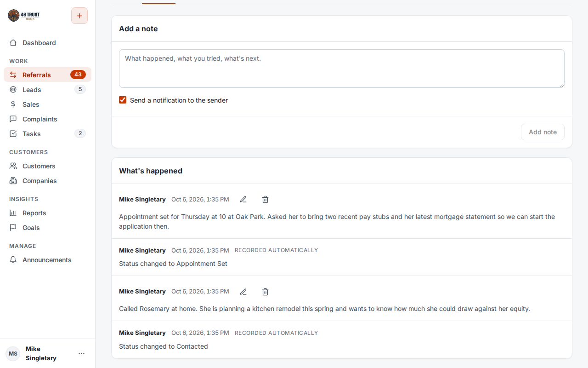
Task: Open the Leads section
Action: 47,90
